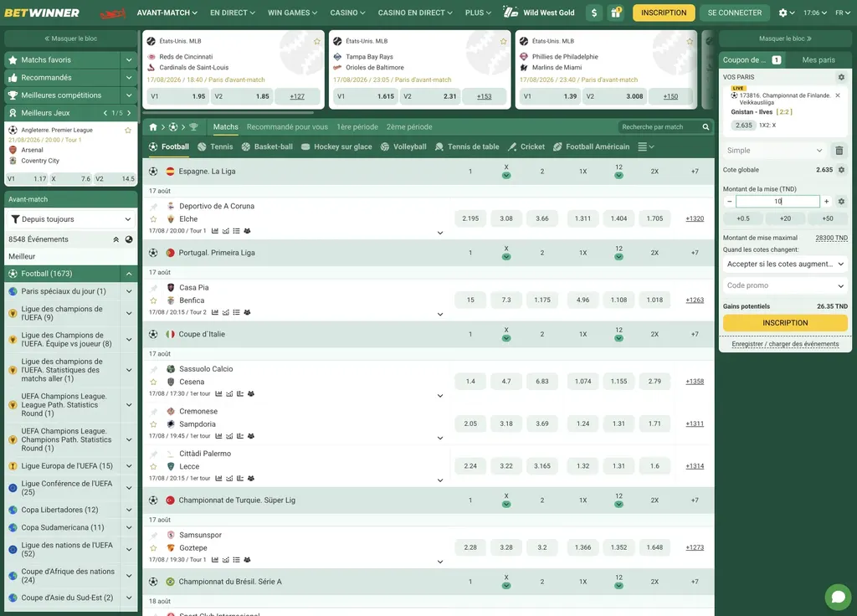Expand Recommandés section
Viewport: 857px width, 616px height.
click(x=129, y=78)
